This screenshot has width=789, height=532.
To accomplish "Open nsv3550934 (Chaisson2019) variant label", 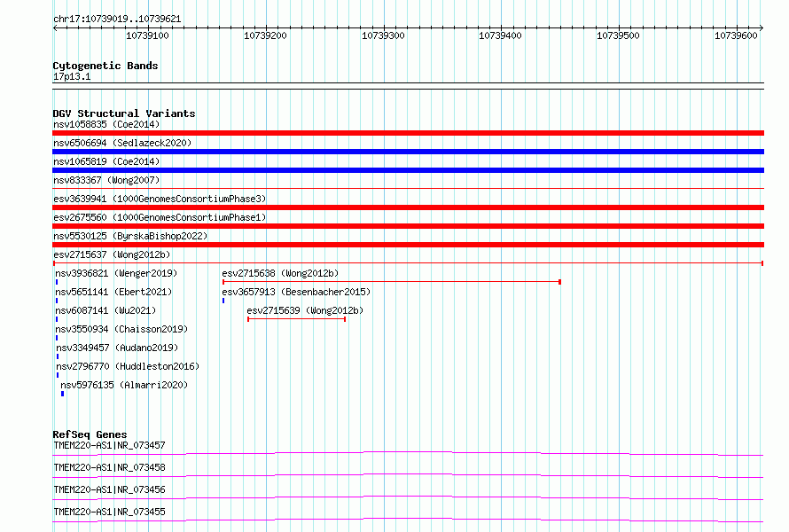I will [x=121, y=329].
